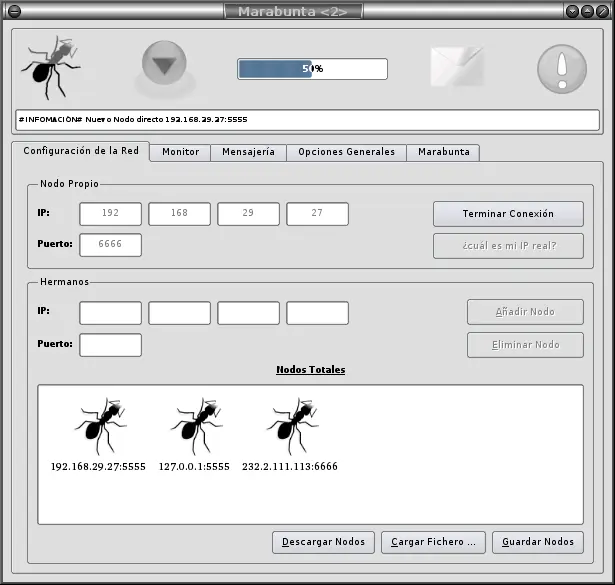Screen dimensions: 615x585
Task: Focus the second Hermanos IP octet field
Action: (x=179, y=313)
